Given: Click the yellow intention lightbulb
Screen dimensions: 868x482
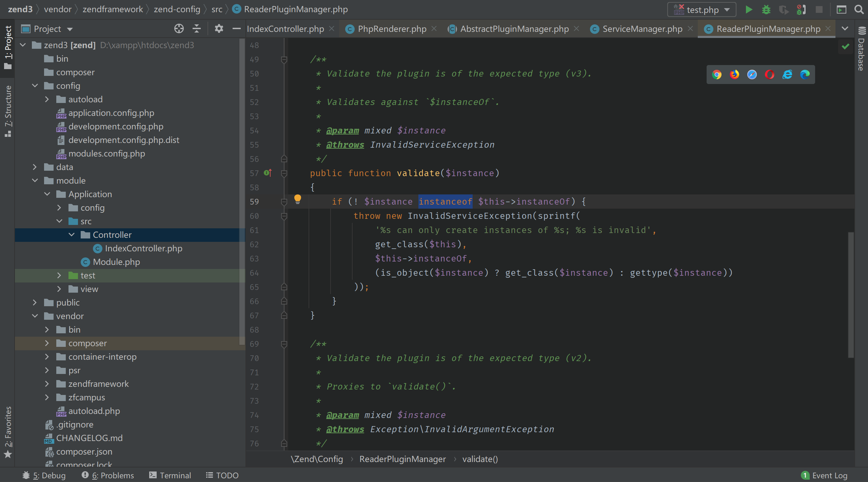Looking at the screenshot, I should (297, 199).
